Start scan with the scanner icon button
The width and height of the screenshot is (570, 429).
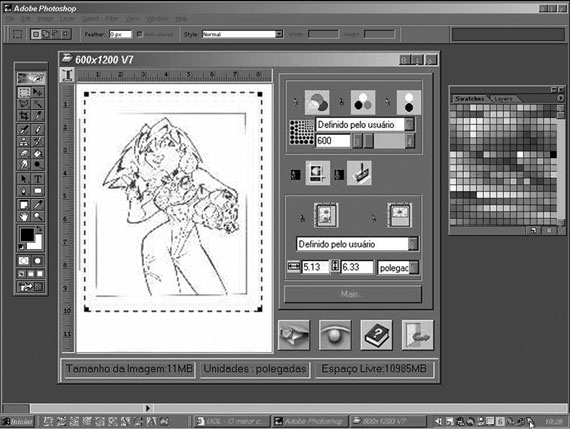coord(294,335)
